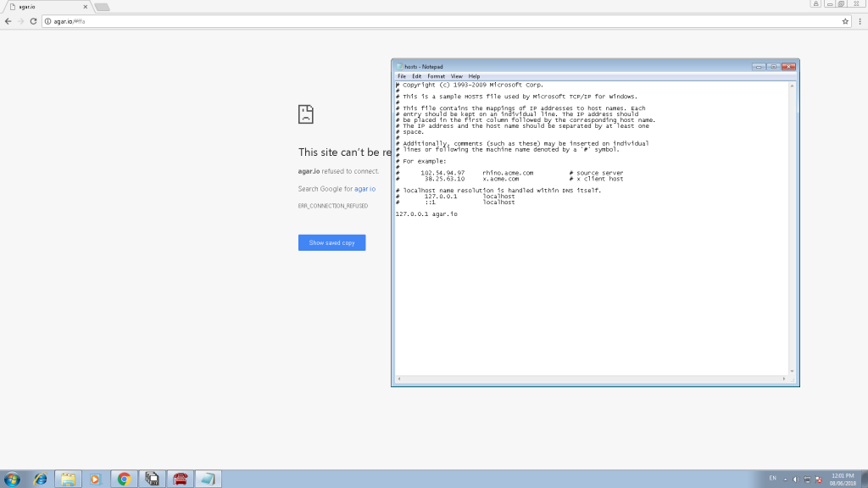Open a new Chrome tab
Image resolution: width=868 pixels, height=488 pixels.
[102, 7]
